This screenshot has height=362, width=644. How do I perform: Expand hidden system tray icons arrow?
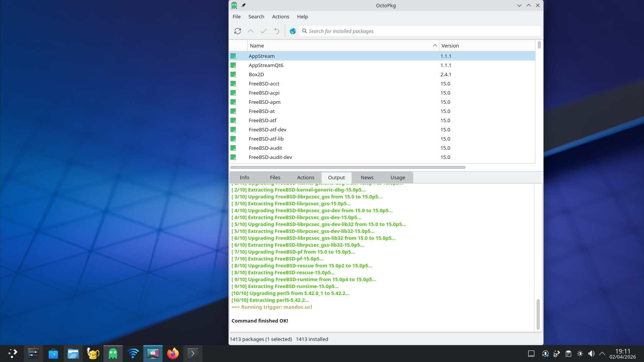602,354
